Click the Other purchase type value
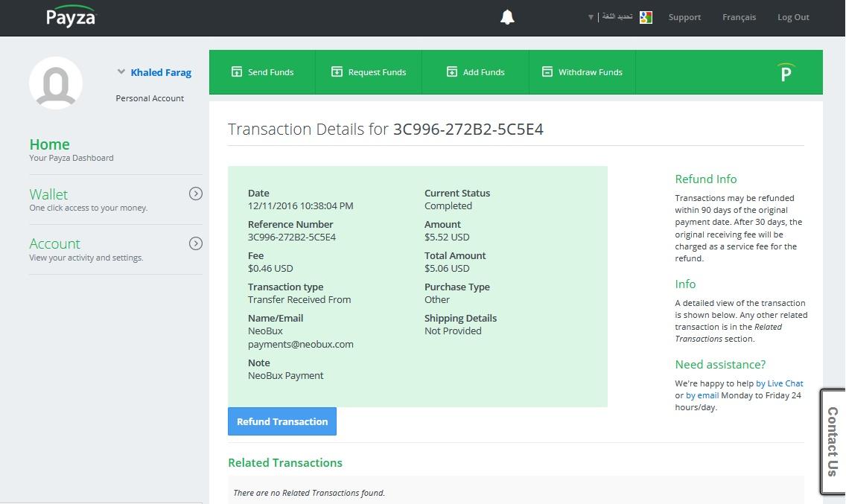This screenshot has width=846, height=504. tap(437, 299)
